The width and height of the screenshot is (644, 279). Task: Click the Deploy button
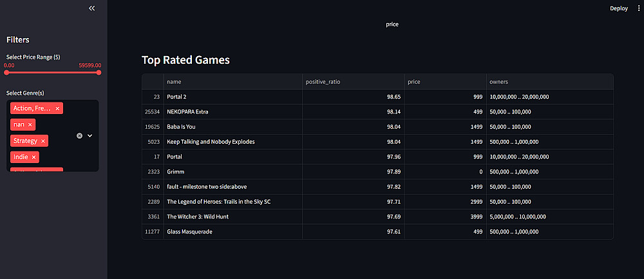[618, 8]
